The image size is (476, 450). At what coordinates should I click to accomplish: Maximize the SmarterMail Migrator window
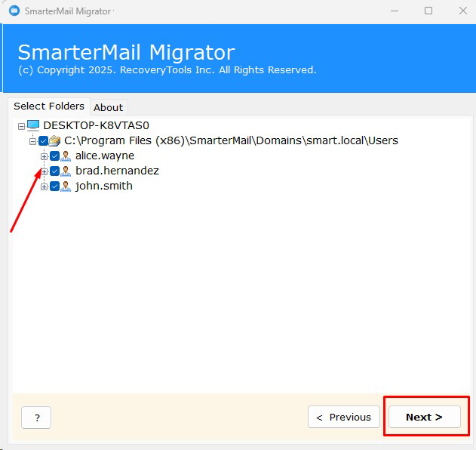(x=428, y=11)
